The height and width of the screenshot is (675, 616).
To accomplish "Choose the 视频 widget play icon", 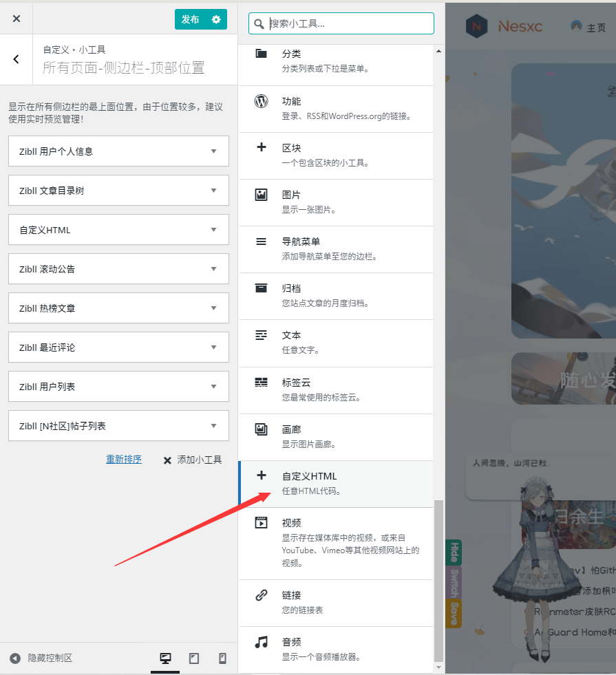I will (261, 523).
